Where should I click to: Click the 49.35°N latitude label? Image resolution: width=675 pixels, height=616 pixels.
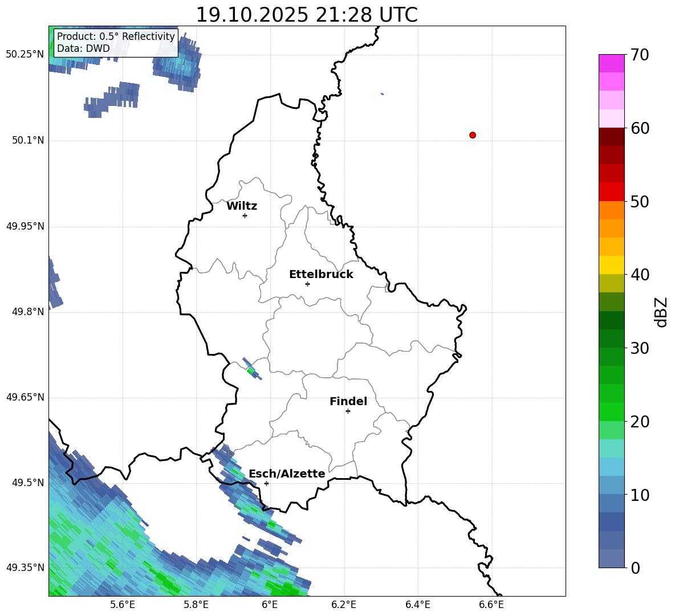click(x=25, y=568)
